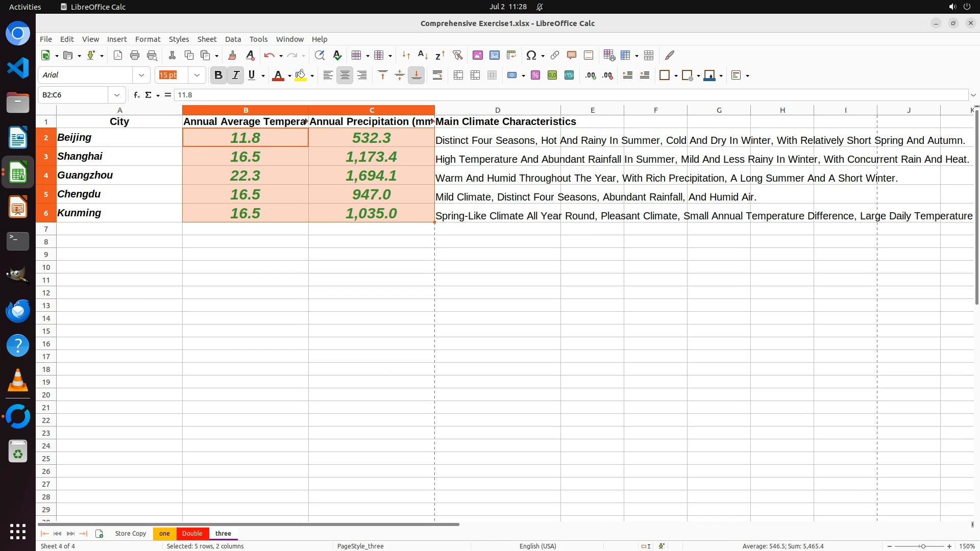This screenshot has width=980, height=551.
Task: Click the Format as Percent icon
Action: click(535, 76)
